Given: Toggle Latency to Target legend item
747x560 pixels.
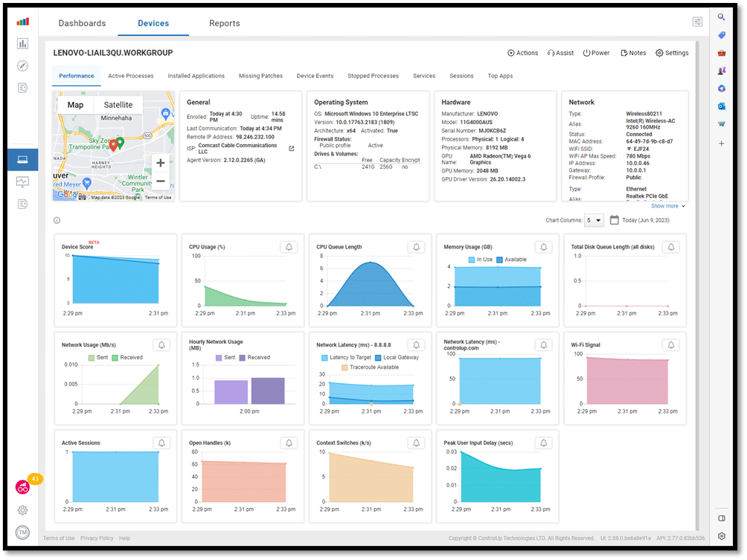Looking at the screenshot, I should click(346, 358).
